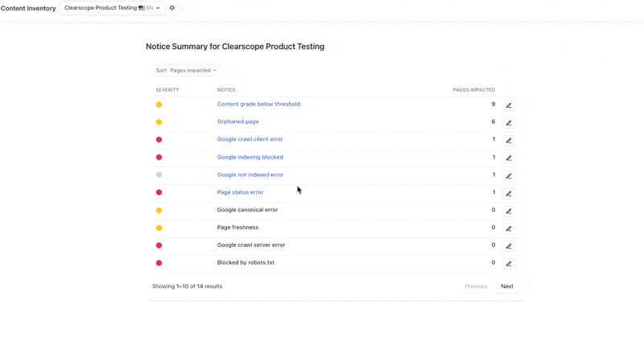This screenshot has width=644, height=346.
Task: Open the Page status error link
Action: pyautogui.click(x=240, y=192)
